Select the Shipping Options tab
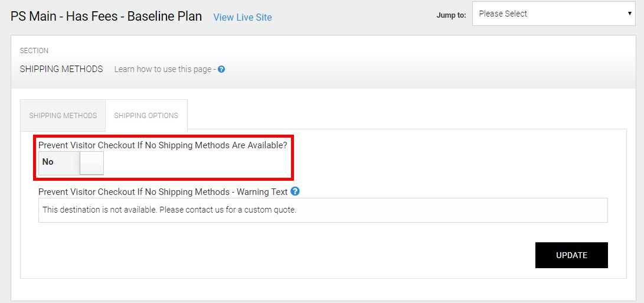The width and height of the screenshot is (644, 303). click(146, 116)
